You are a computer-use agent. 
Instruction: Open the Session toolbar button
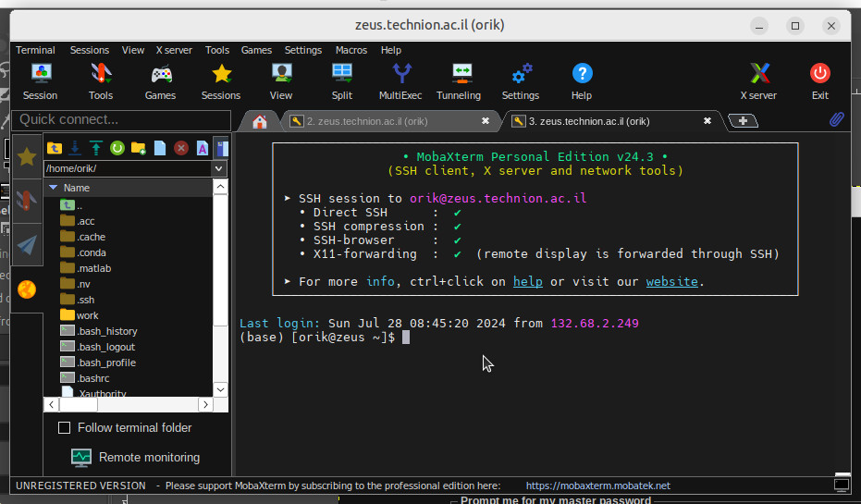[x=41, y=80]
